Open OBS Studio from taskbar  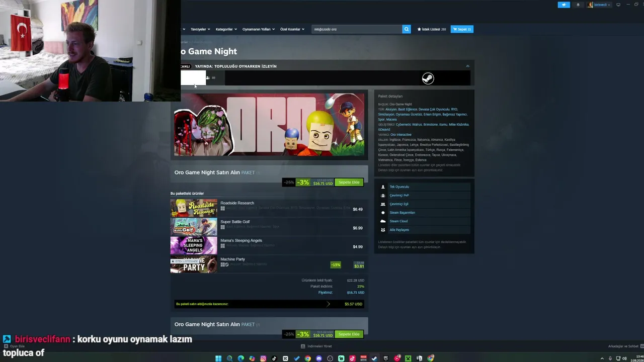(x=330, y=358)
